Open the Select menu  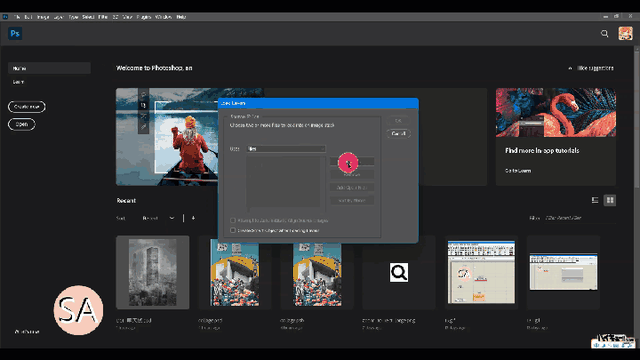pyautogui.click(x=88, y=17)
